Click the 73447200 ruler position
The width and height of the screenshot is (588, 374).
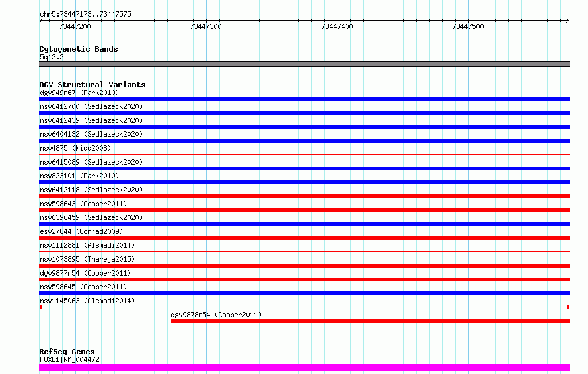(75, 26)
